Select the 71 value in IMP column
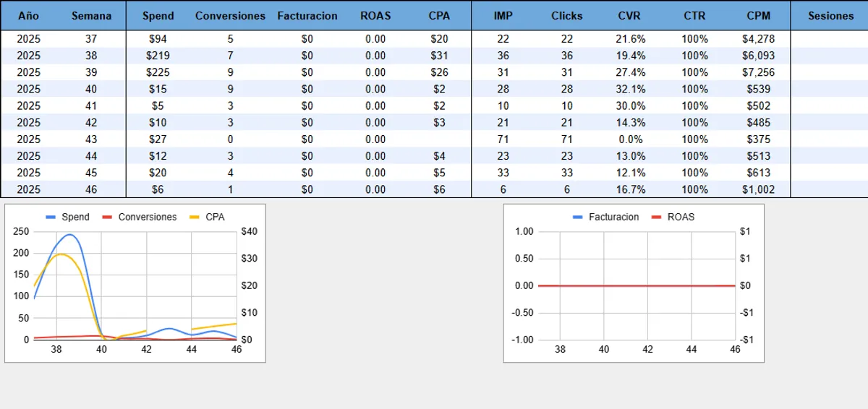This screenshot has height=409, width=868. pyautogui.click(x=503, y=139)
